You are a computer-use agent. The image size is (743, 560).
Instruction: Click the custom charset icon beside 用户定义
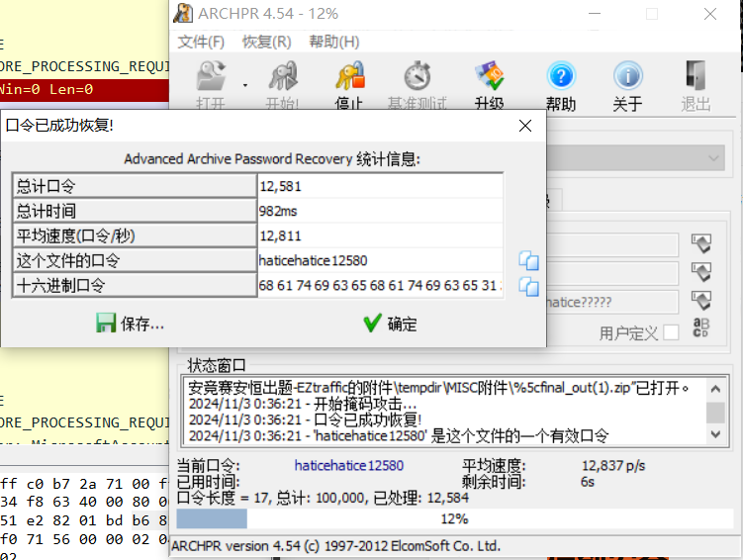click(701, 329)
